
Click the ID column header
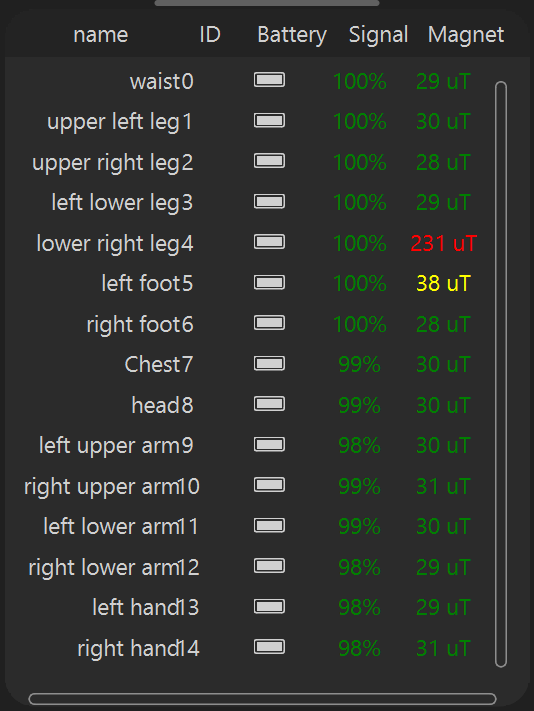210,34
